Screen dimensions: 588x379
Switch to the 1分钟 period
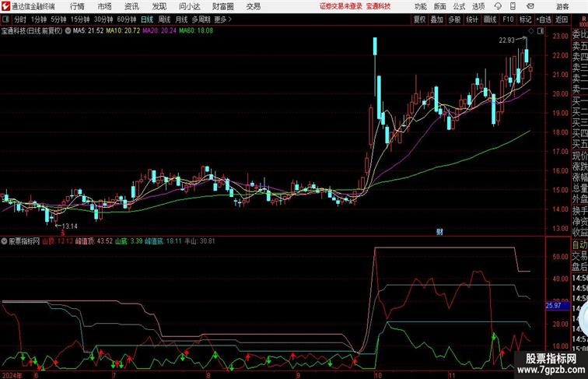(x=39, y=19)
